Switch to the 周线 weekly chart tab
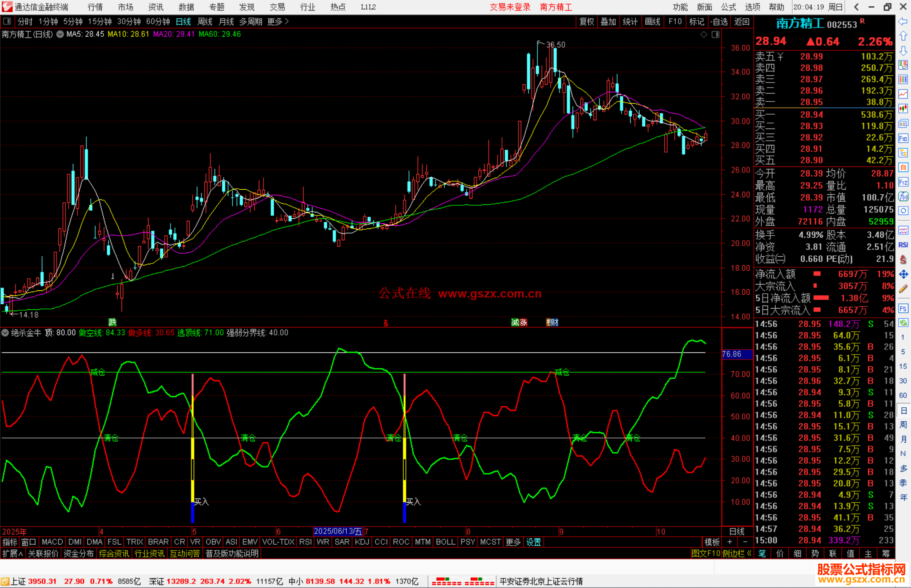This screenshot has height=588, width=911. tap(205, 21)
